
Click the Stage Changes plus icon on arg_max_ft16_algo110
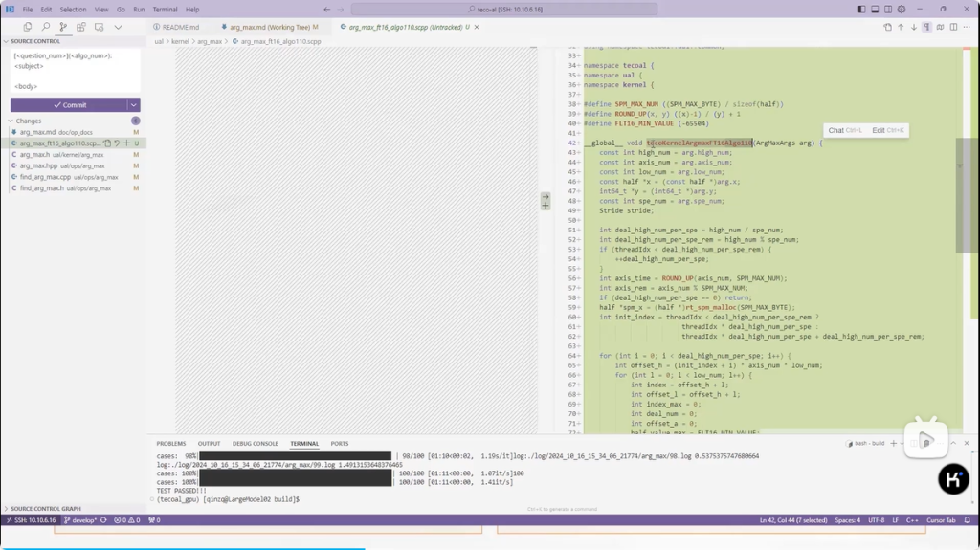[127, 143]
